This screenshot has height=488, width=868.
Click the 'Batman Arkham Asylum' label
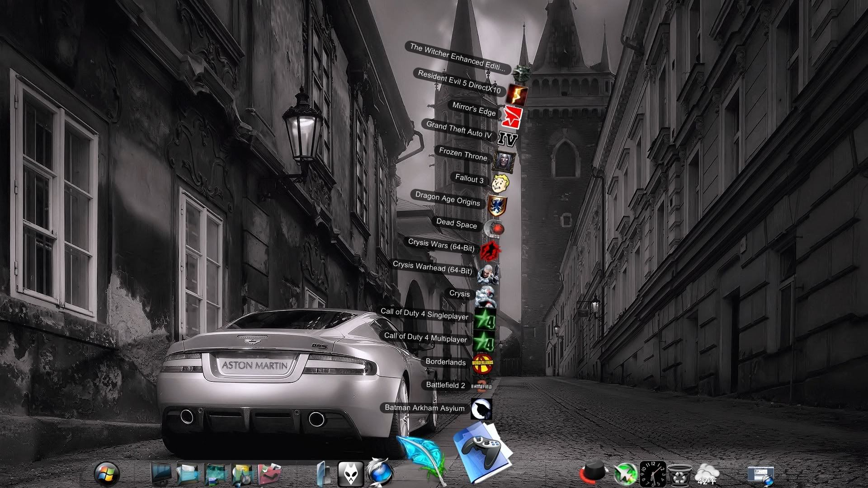click(x=425, y=408)
